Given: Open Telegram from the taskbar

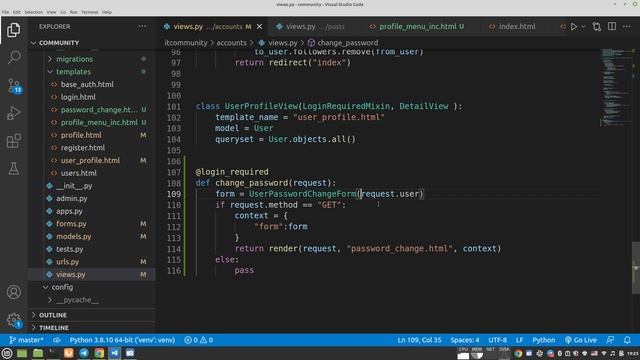Looking at the screenshot, I should (x=84, y=353).
